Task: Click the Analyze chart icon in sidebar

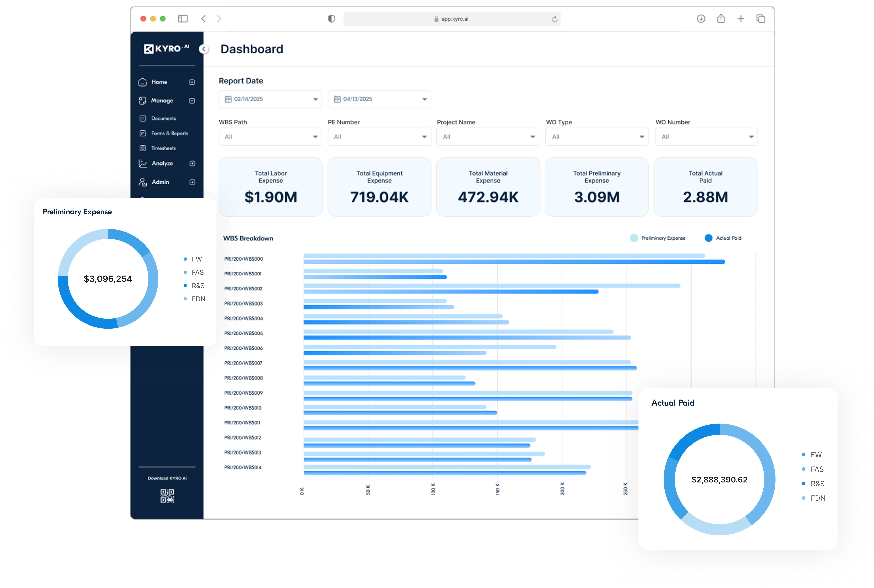Action: [143, 164]
